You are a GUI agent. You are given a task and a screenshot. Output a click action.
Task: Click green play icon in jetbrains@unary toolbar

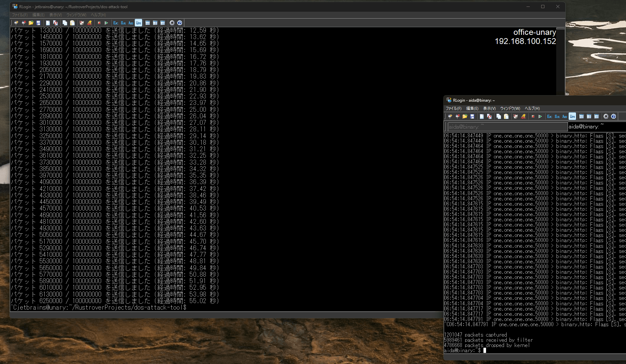point(106,23)
